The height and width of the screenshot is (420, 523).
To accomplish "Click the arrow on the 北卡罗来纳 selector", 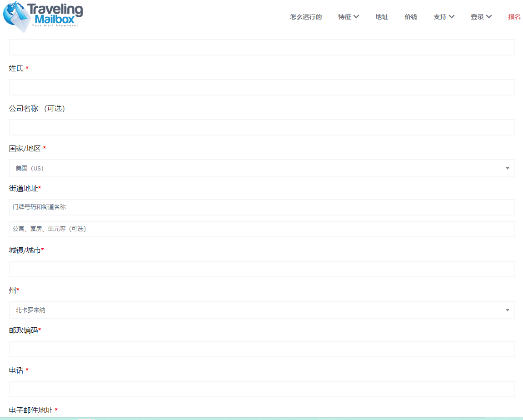I will point(507,310).
